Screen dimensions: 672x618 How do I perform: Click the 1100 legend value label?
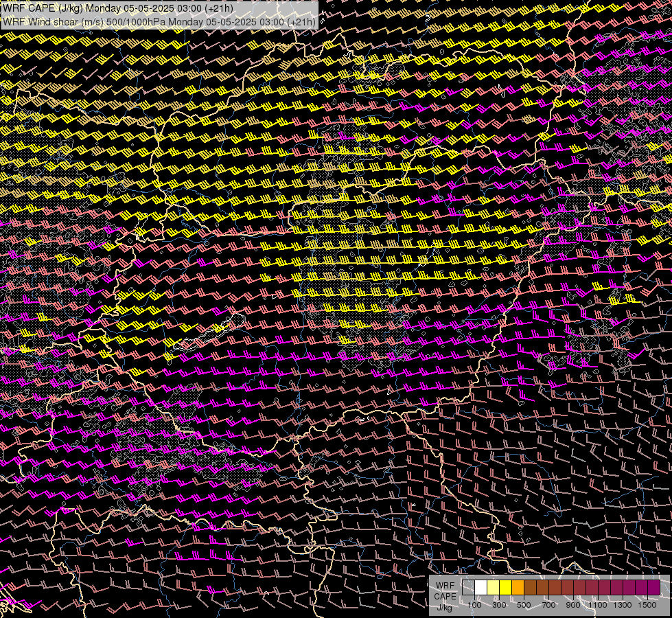[x=598, y=605]
